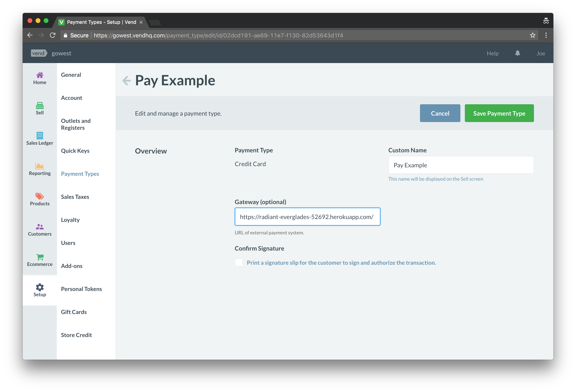The width and height of the screenshot is (576, 392).
Task: Click back arrow beside Pay Example
Action: coord(127,81)
